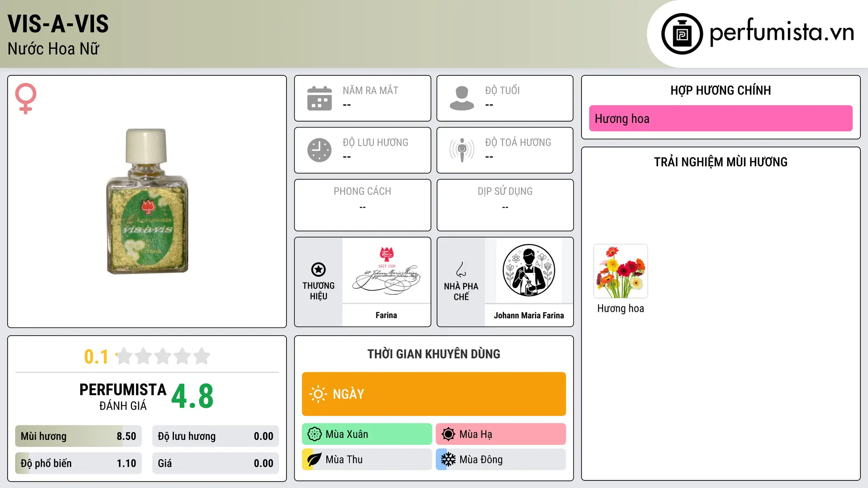Screen dimensions: 868x488
Task: Click the Farina brand signature logo
Action: coord(387,270)
